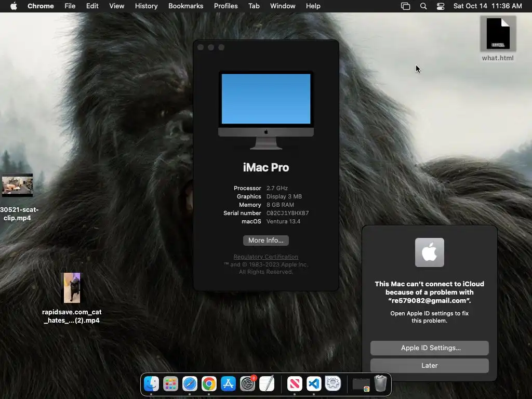Click the More Info... button

[x=266, y=240]
